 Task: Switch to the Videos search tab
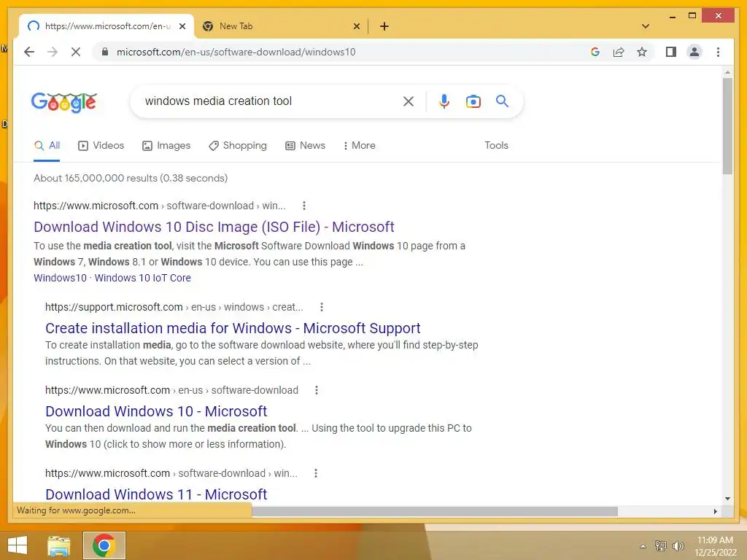101,145
